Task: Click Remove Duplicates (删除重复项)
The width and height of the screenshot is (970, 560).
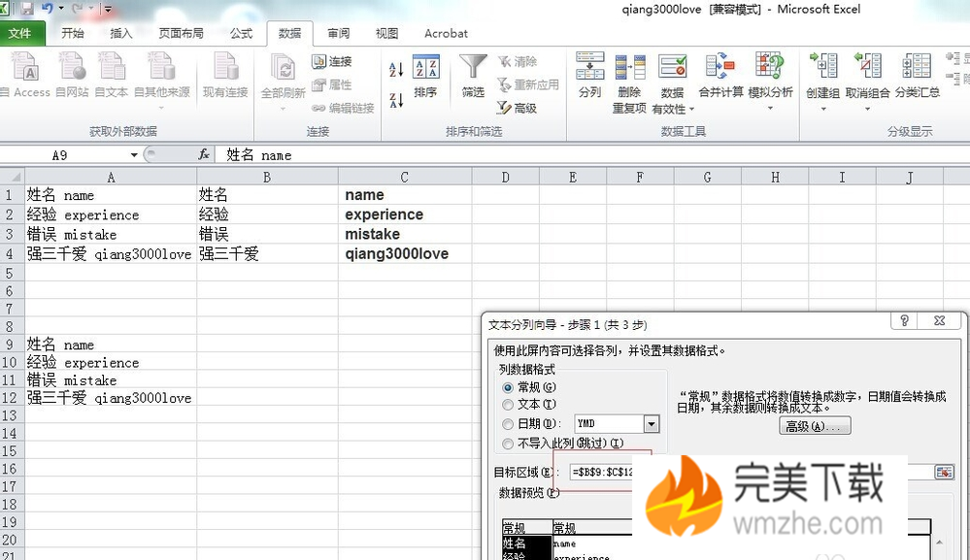Action: tap(629, 83)
